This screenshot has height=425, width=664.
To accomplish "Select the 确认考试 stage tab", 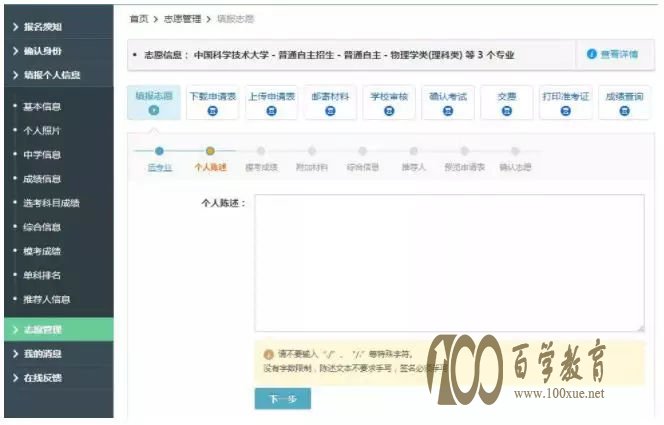I will (x=448, y=102).
